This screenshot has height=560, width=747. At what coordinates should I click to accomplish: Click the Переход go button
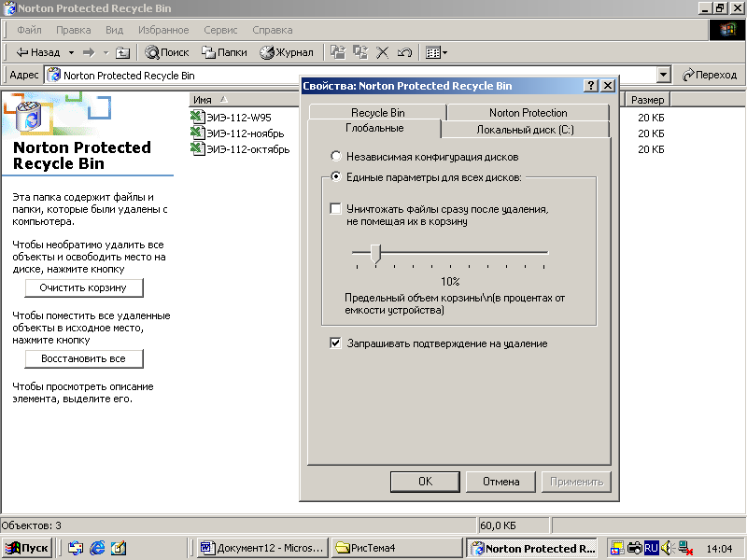tap(710, 75)
